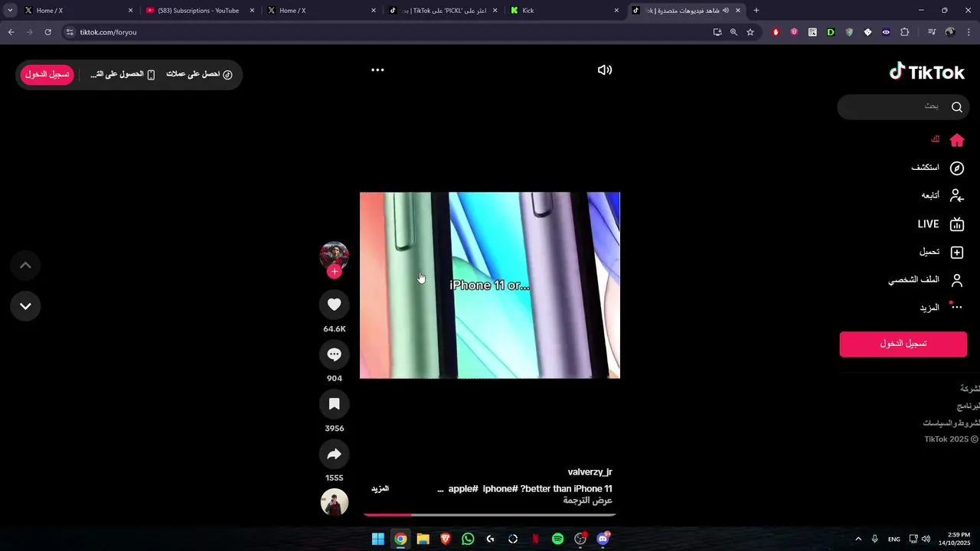Open the video three-dots options menu
Image resolution: width=980 pixels, height=551 pixels.
tap(377, 70)
